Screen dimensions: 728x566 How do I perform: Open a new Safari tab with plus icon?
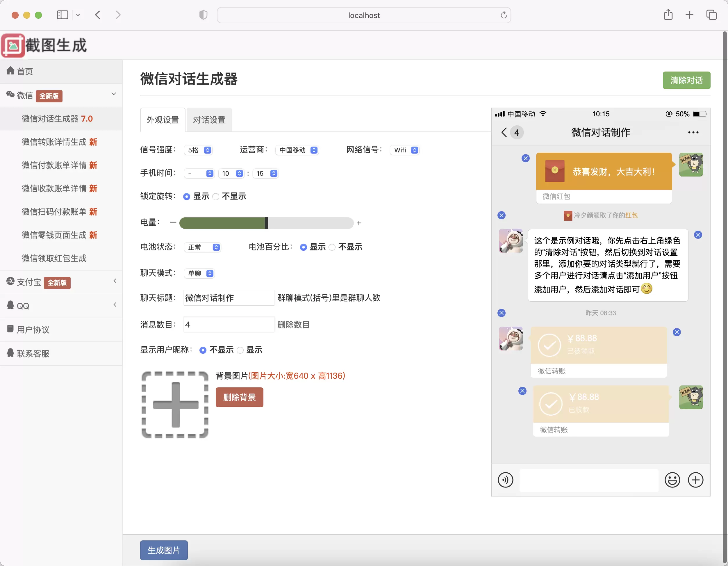tap(689, 15)
